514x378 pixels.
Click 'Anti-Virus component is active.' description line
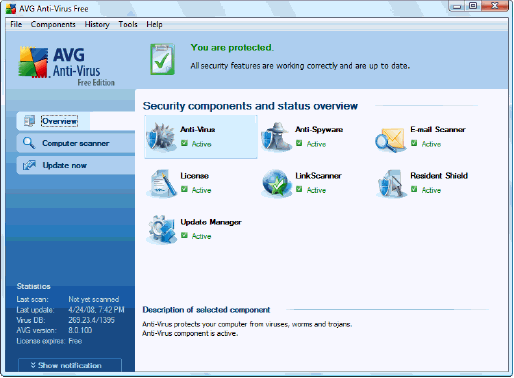click(x=190, y=333)
